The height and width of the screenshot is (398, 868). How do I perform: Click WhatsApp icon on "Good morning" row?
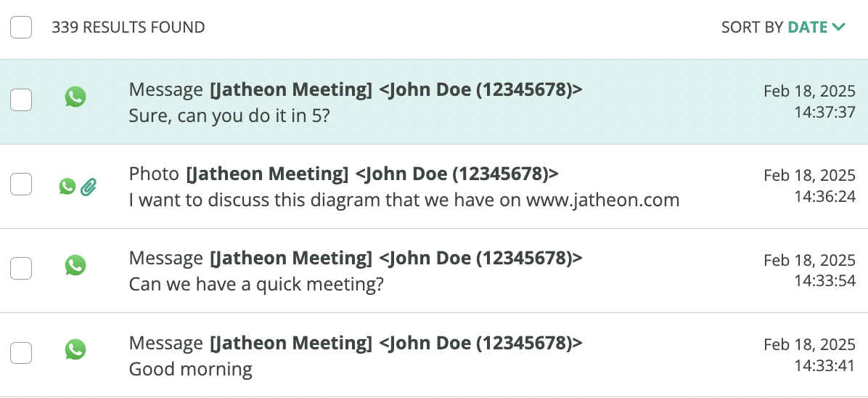tap(75, 350)
